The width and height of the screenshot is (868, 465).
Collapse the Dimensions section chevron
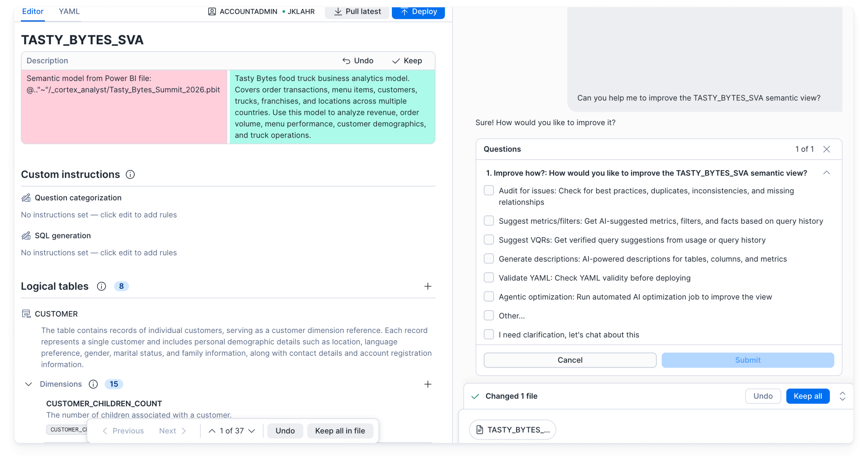pyautogui.click(x=29, y=384)
